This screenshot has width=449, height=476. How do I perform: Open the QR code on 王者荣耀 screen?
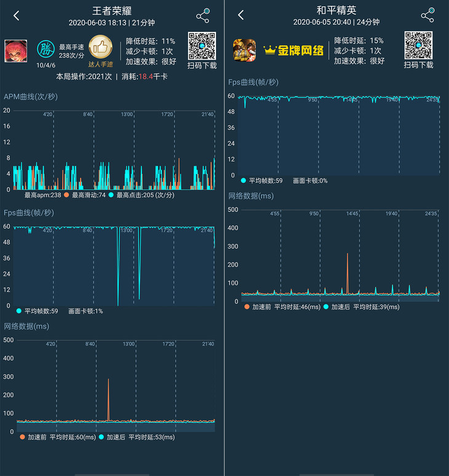click(x=202, y=45)
